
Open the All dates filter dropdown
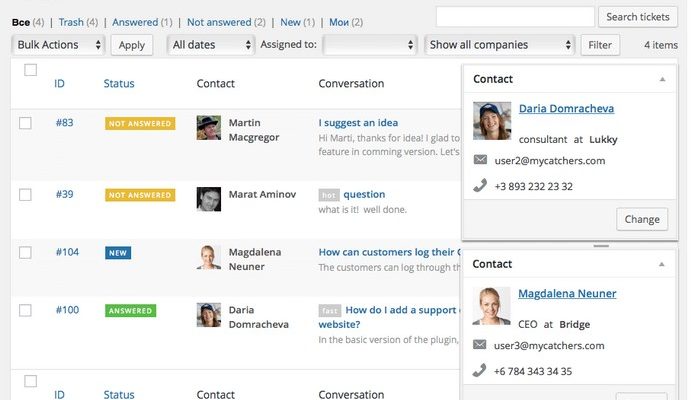click(x=210, y=45)
